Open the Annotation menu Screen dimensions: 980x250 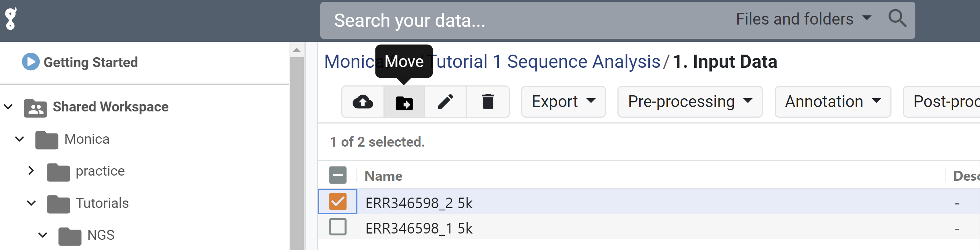(x=832, y=102)
